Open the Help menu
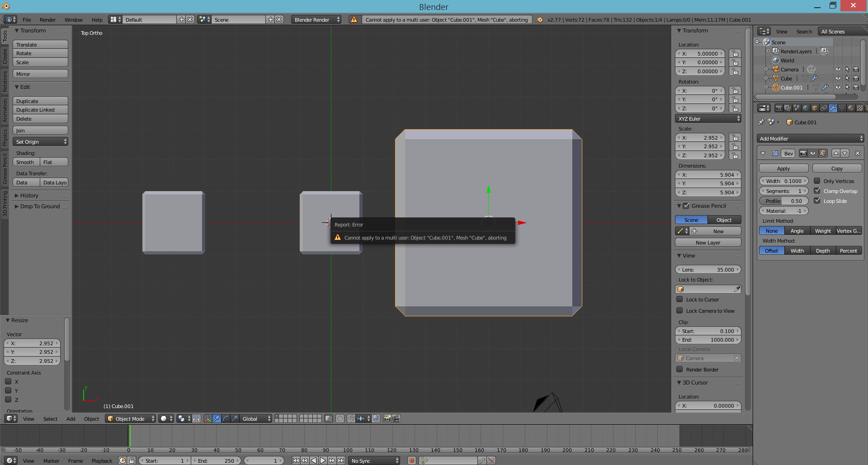This screenshot has height=465, width=868. click(x=97, y=19)
